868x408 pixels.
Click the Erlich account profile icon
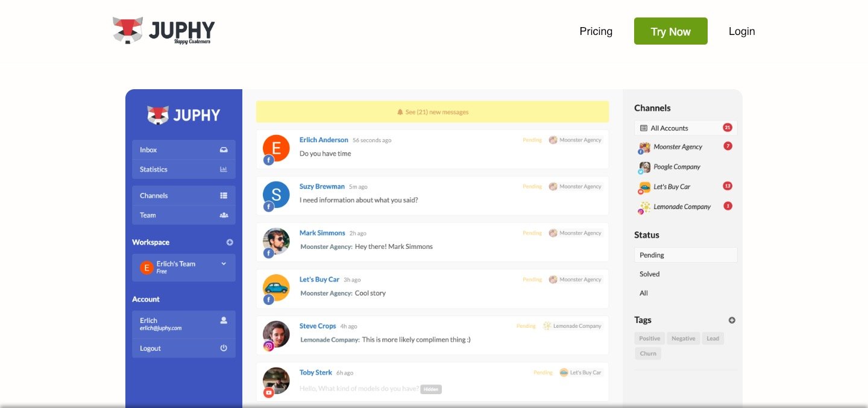224,321
